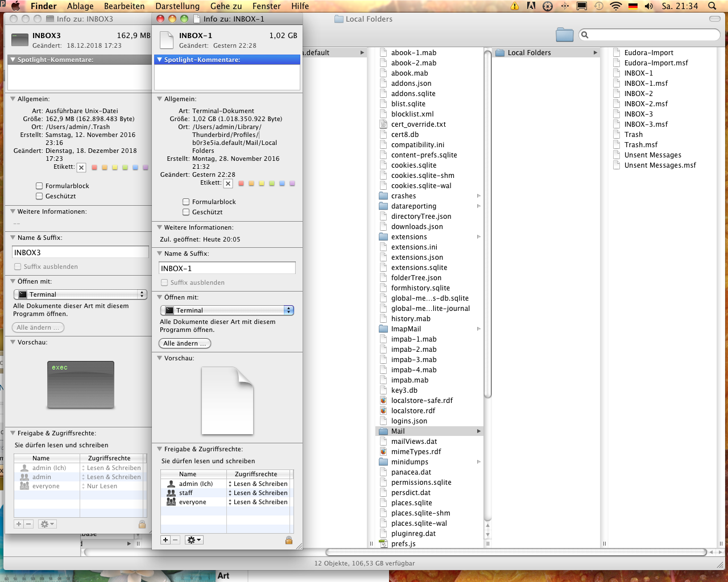This screenshot has width=728, height=582.
Task: Click the Local Folders folder icon in column
Action: [x=500, y=53]
